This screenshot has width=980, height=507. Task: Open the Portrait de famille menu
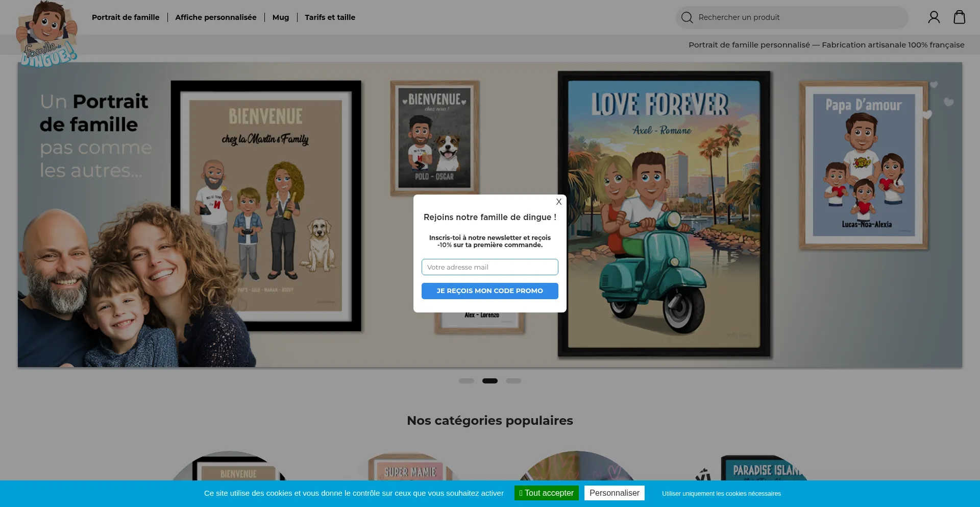point(126,17)
